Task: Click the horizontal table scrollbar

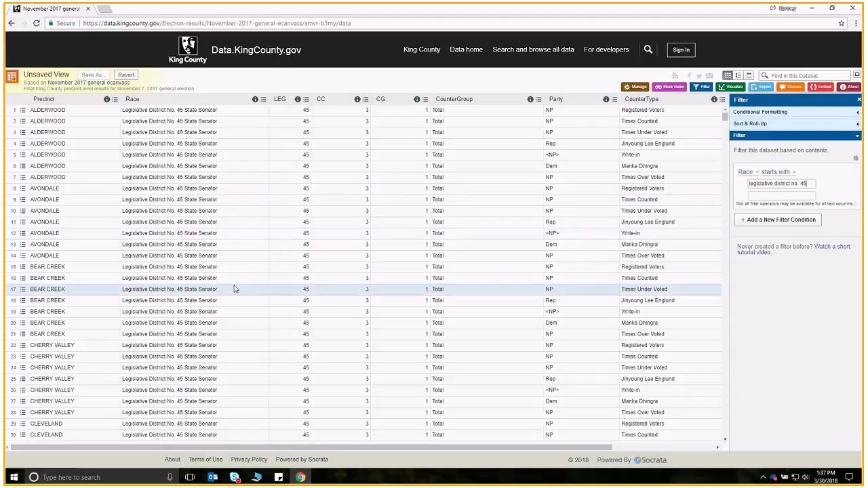Action: pos(312,447)
